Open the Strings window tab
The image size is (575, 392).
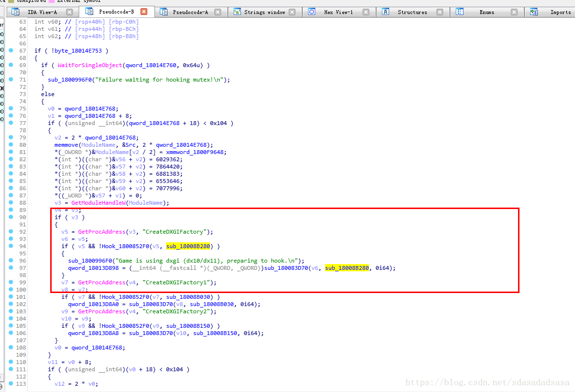click(x=265, y=12)
